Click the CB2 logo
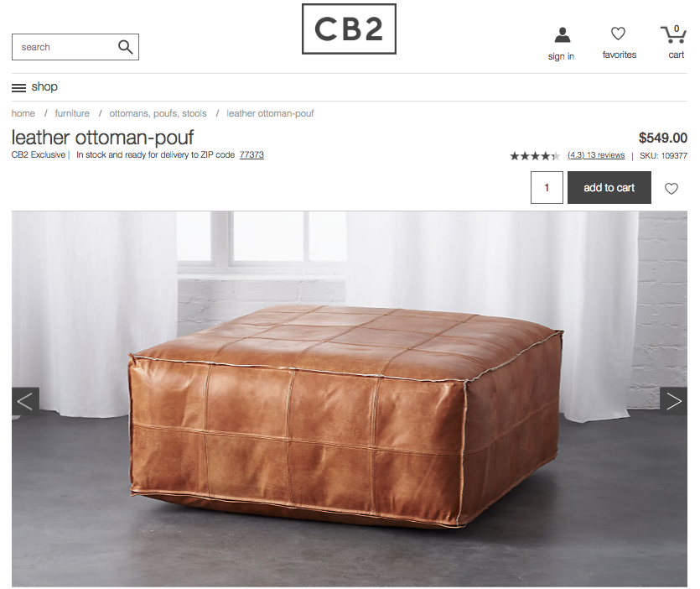This screenshot has width=700, height=589. pos(349,29)
